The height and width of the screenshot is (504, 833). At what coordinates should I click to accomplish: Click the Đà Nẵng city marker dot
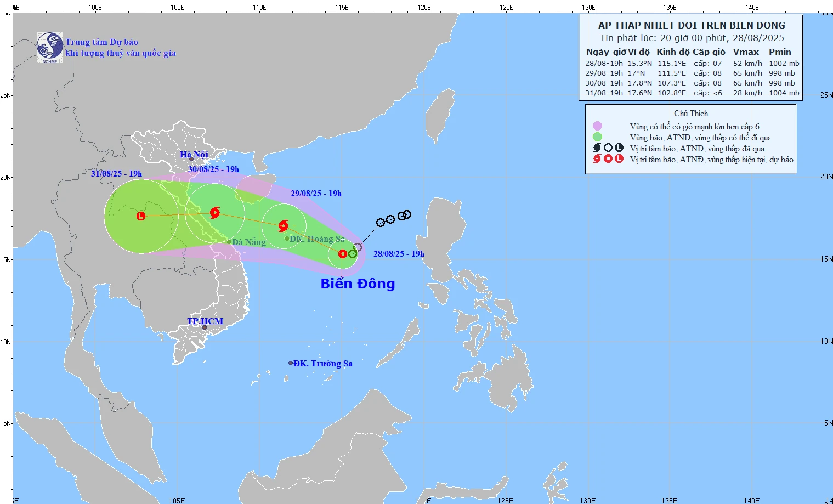coord(229,242)
